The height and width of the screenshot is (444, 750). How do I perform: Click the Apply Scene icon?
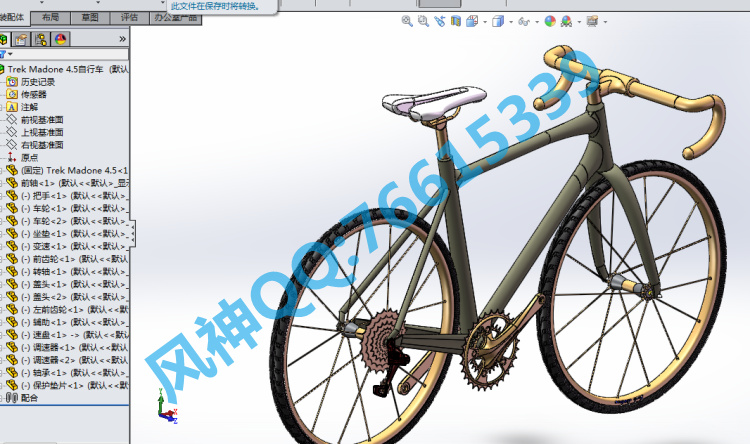[566, 21]
